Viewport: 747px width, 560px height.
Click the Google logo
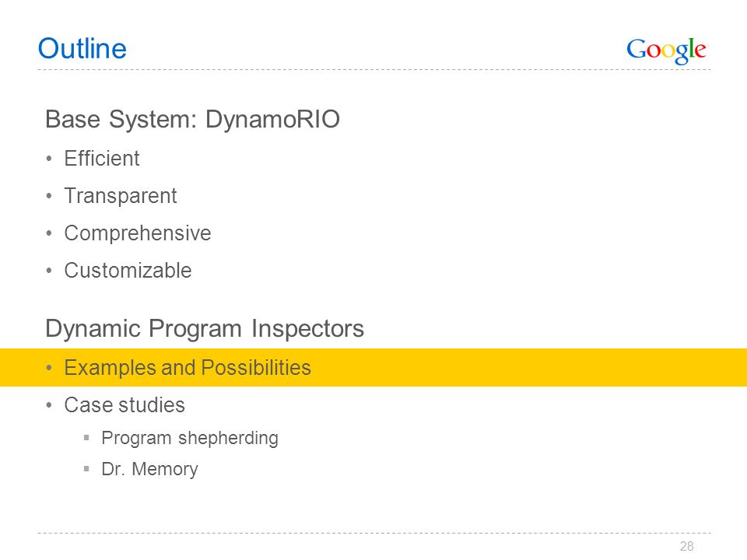point(666,51)
